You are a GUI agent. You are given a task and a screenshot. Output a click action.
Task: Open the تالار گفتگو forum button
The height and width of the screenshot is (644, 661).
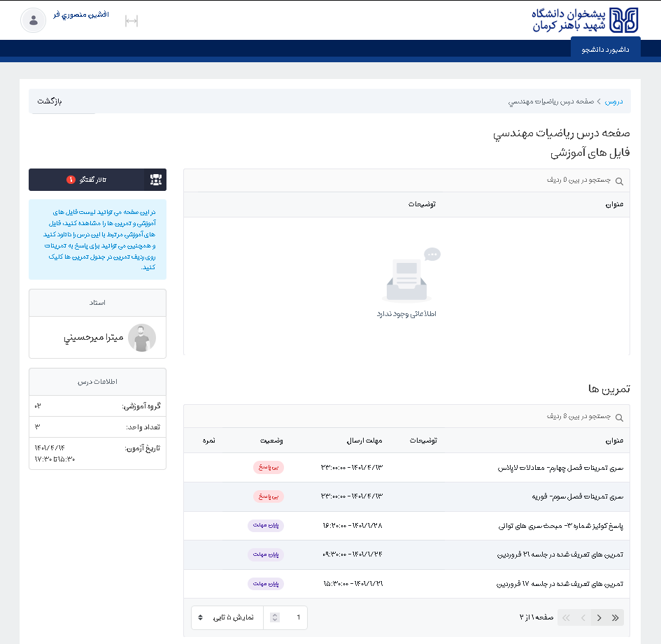(97, 180)
